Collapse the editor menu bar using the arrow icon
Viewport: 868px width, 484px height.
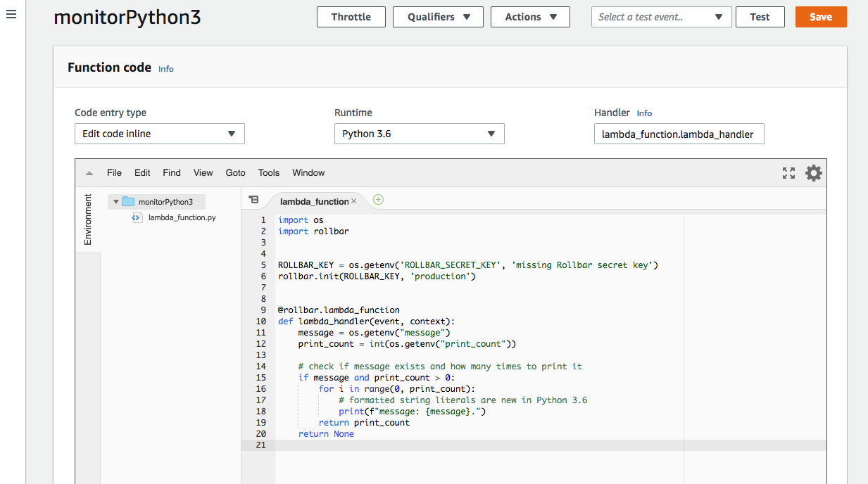point(88,172)
